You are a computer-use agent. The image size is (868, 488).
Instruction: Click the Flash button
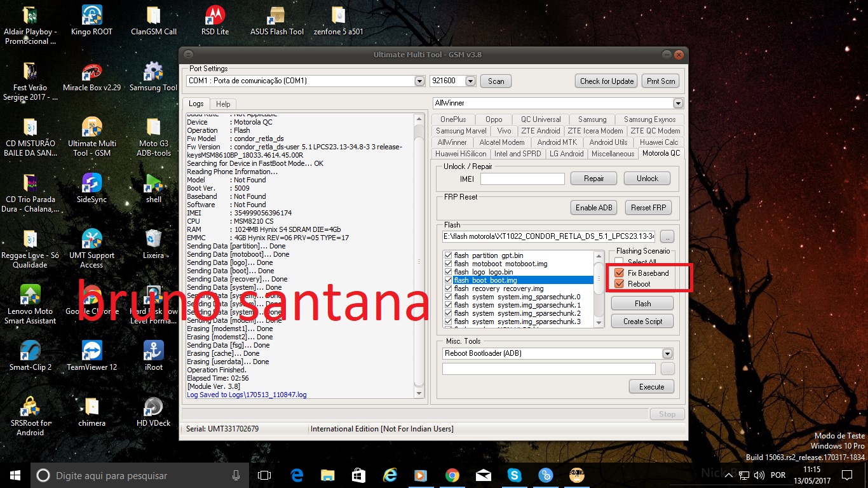click(x=642, y=304)
